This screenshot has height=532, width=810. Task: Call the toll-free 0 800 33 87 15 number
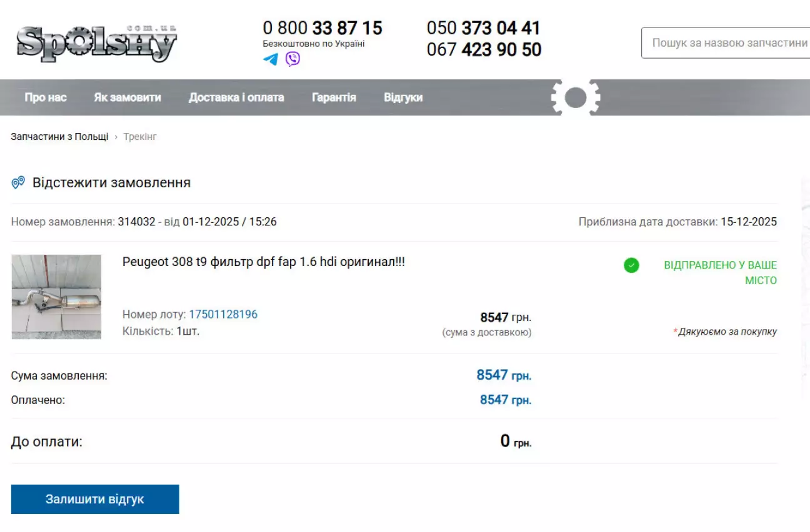click(322, 28)
